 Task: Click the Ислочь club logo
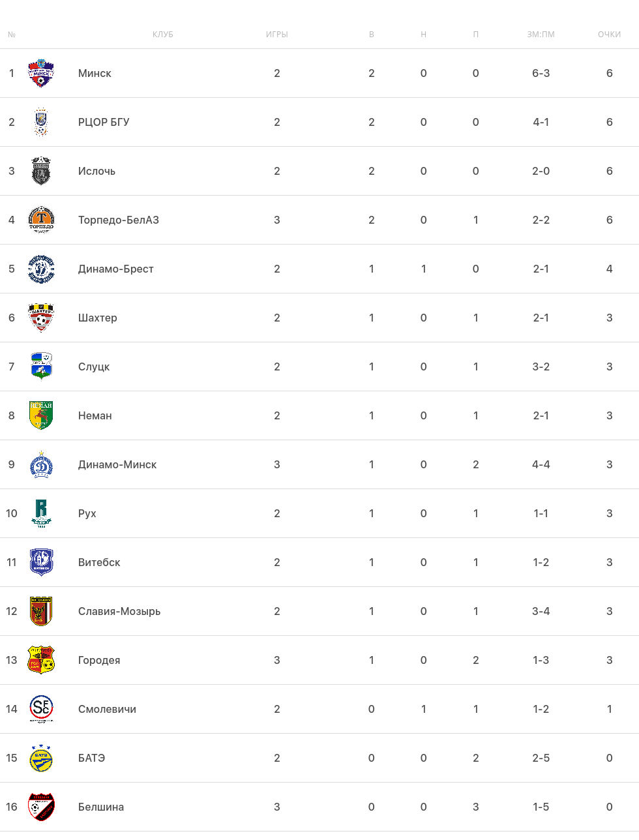click(x=41, y=171)
